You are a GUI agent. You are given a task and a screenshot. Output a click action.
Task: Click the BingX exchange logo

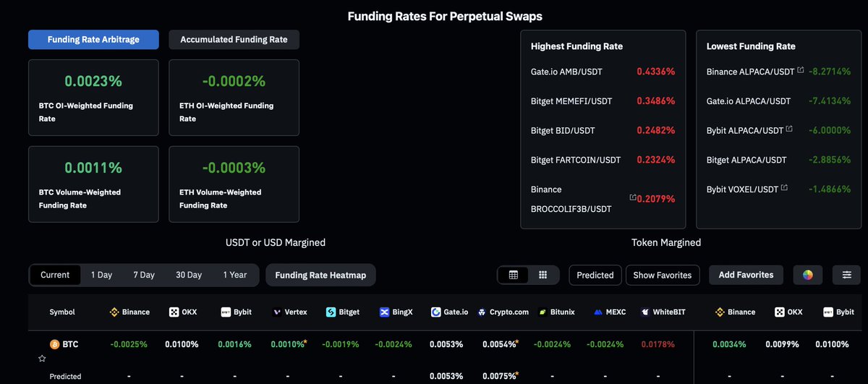(x=385, y=312)
